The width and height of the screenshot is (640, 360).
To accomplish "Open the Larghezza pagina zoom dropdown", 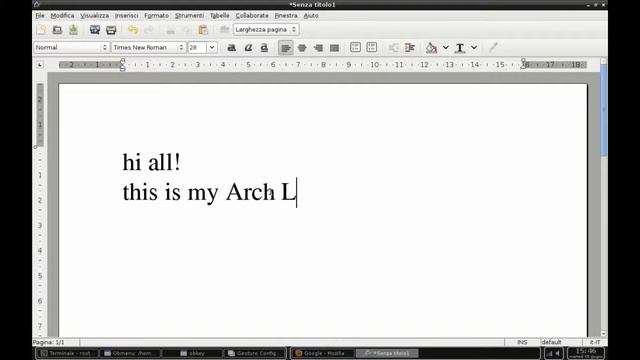I will 266,30.
